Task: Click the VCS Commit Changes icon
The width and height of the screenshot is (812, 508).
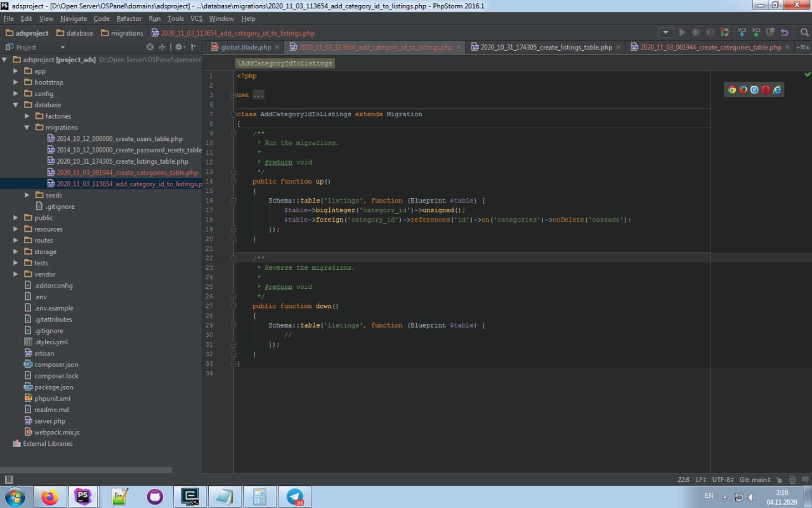Action: (x=756, y=32)
